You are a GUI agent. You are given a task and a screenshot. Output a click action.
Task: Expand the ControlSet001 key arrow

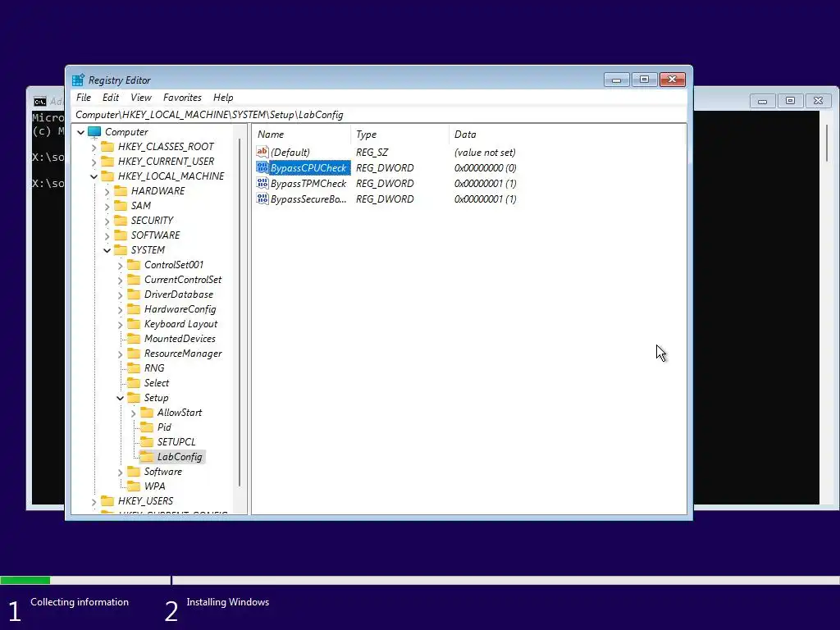[x=120, y=265]
